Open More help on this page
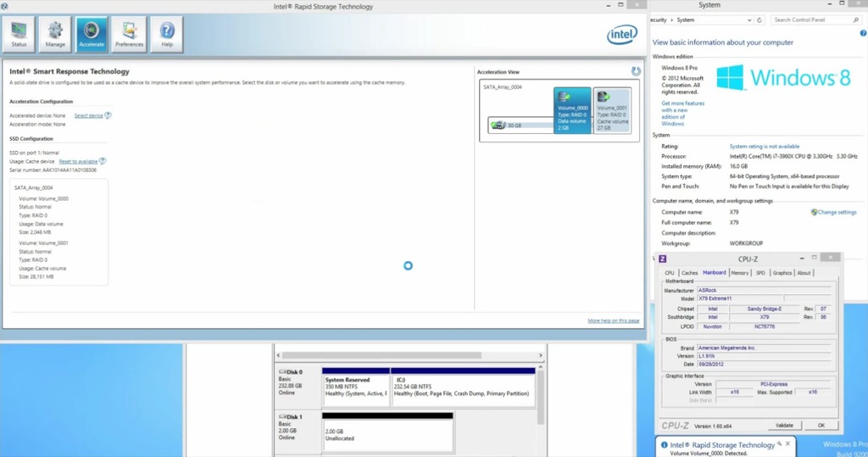This screenshot has width=868, height=457. point(614,320)
